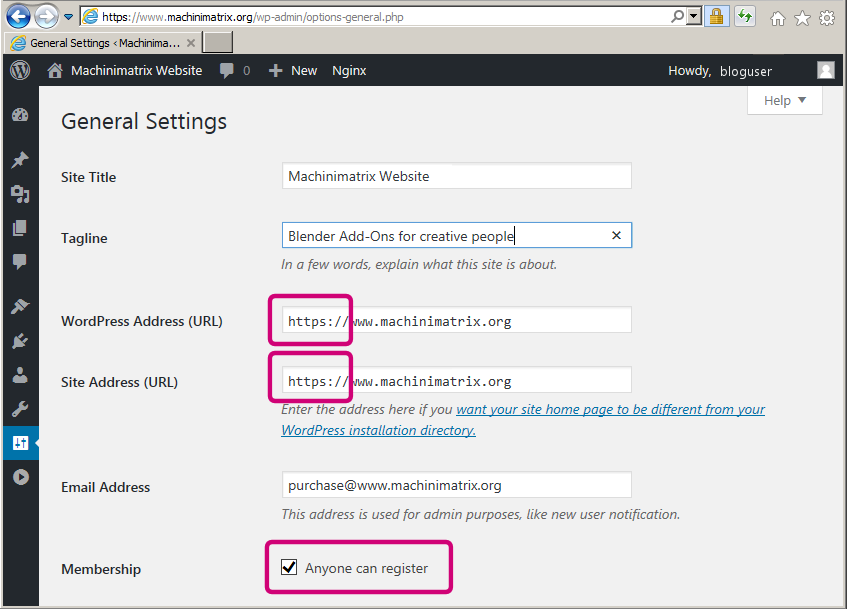The image size is (847, 609).
Task: Open the address bar autocomplete dropdown
Action: tap(694, 17)
